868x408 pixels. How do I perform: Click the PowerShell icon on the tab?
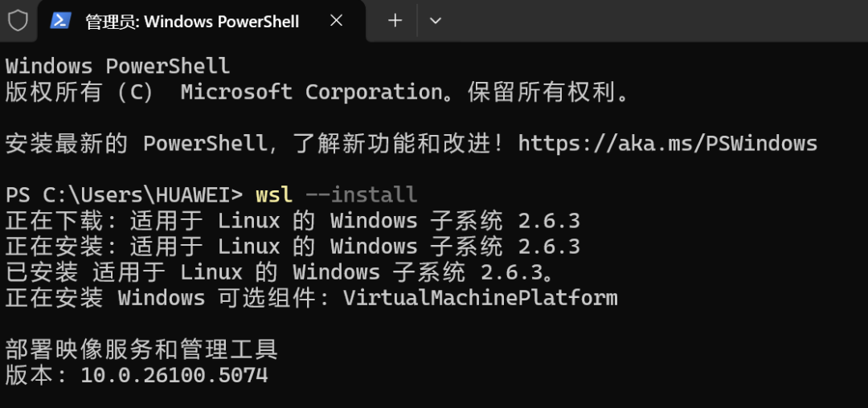point(61,21)
